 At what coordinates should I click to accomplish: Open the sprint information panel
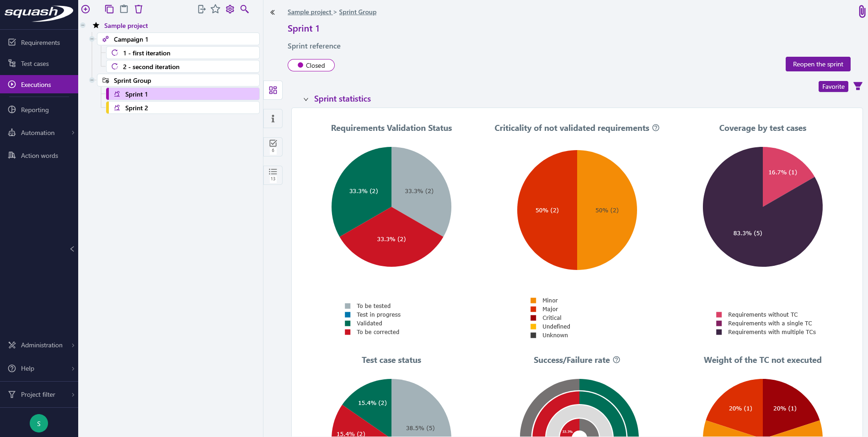click(273, 118)
